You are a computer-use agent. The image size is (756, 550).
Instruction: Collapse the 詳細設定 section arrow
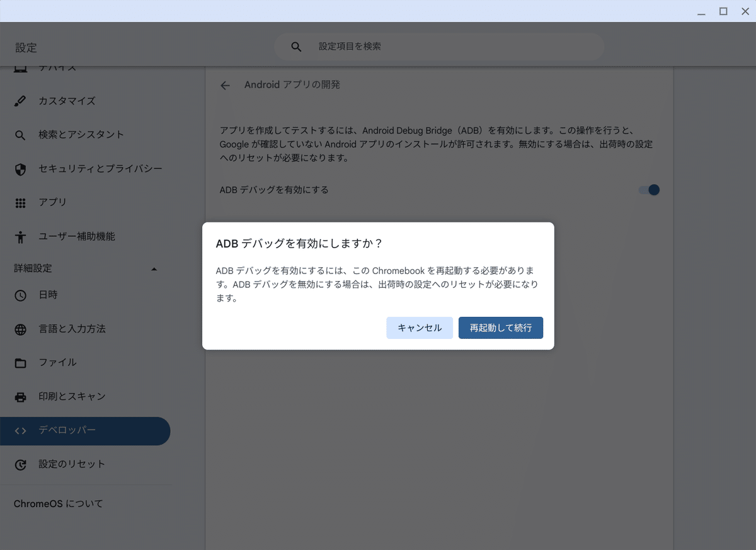[x=154, y=269]
